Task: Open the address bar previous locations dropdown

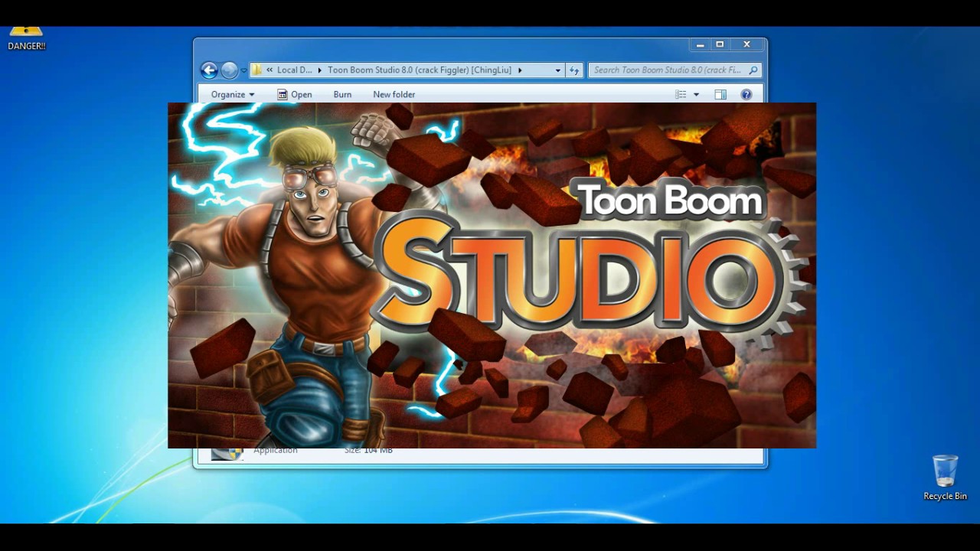Action: click(x=557, y=70)
